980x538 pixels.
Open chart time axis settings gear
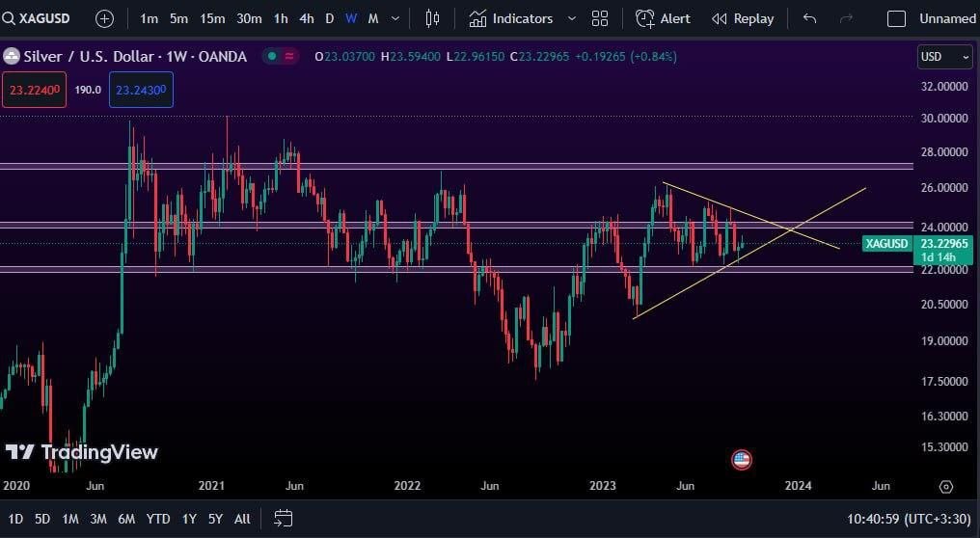click(946, 486)
